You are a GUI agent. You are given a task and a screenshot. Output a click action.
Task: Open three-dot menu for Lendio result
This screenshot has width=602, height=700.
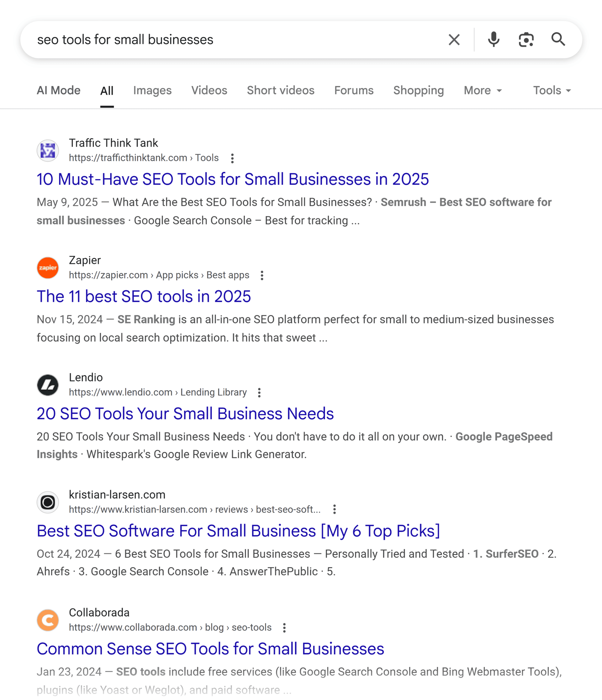coord(259,392)
